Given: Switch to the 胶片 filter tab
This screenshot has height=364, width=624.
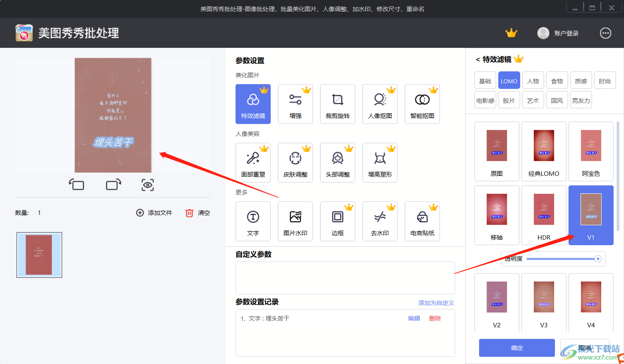Looking at the screenshot, I should 509,100.
